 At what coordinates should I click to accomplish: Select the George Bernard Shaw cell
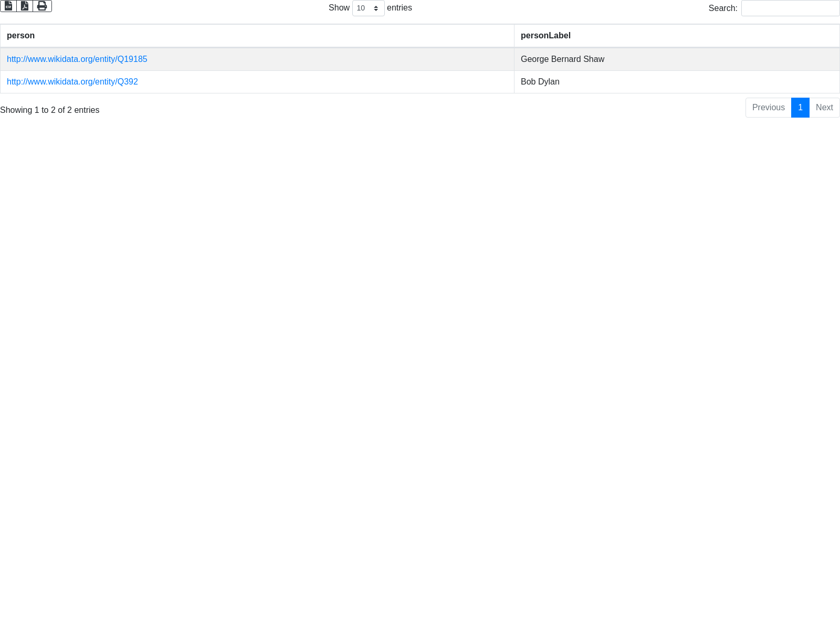[562, 59]
